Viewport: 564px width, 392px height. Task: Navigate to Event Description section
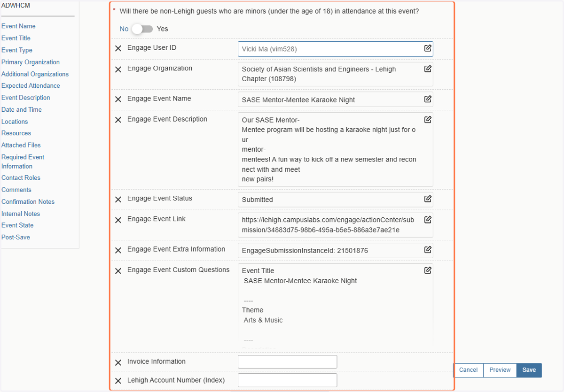click(26, 98)
